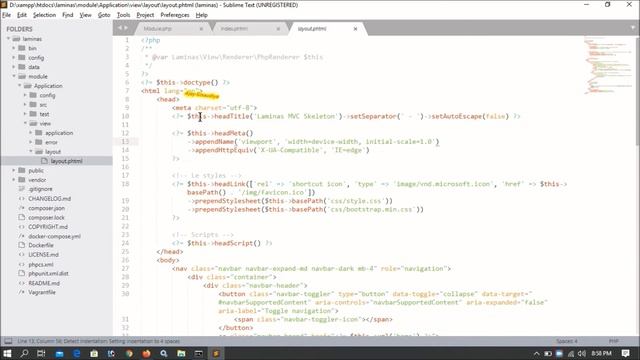Image resolution: width=640 pixels, height=360 pixels.
Task: Open the tab list dropdown arrow
Action: click(x=633, y=28)
